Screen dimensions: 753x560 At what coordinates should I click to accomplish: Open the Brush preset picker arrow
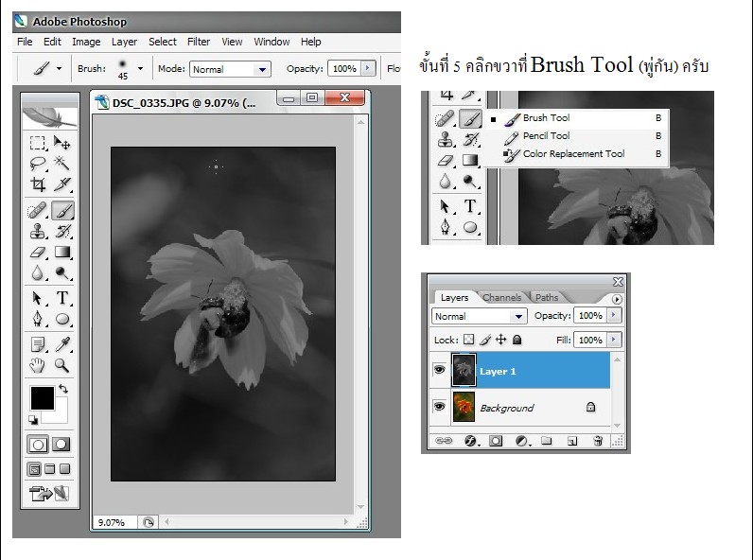[140, 69]
